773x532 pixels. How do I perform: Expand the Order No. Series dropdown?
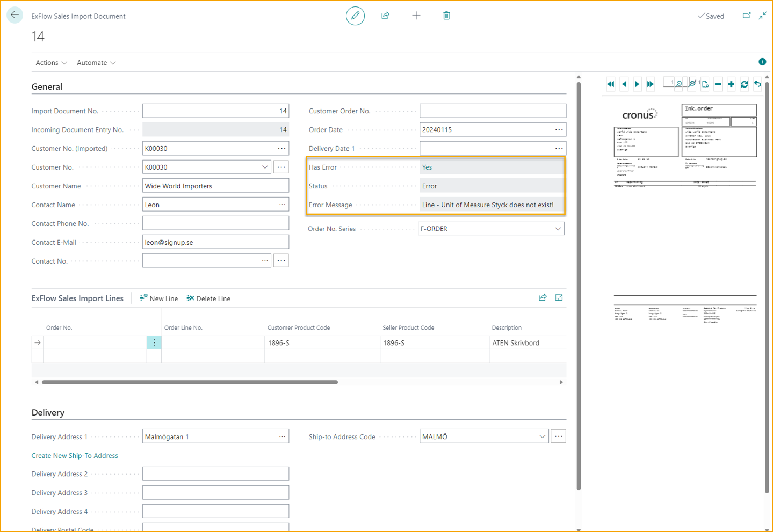[x=558, y=229]
